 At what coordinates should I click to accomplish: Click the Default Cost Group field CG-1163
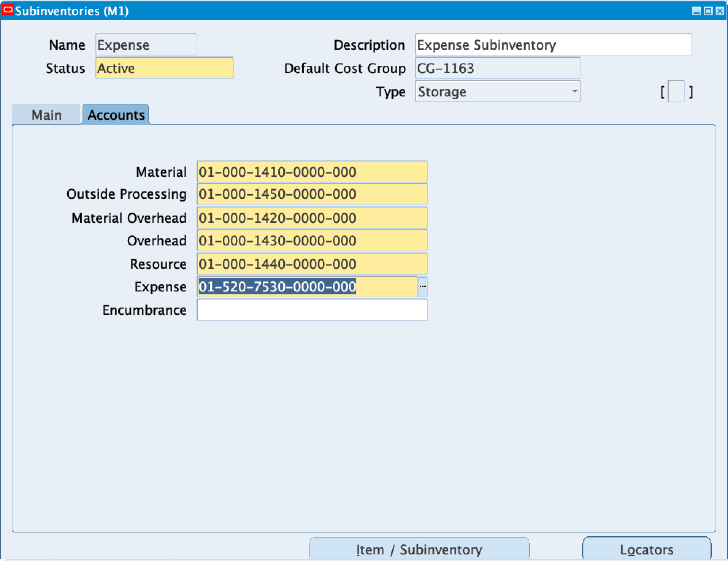click(497, 68)
